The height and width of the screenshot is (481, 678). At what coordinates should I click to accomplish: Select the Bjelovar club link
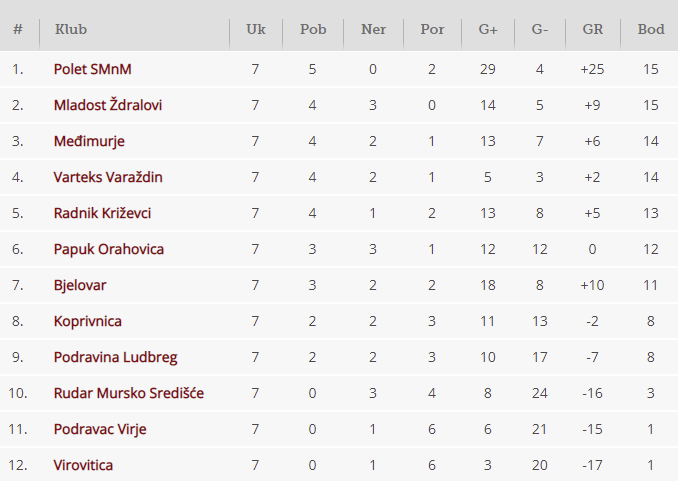click(x=80, y=285)
